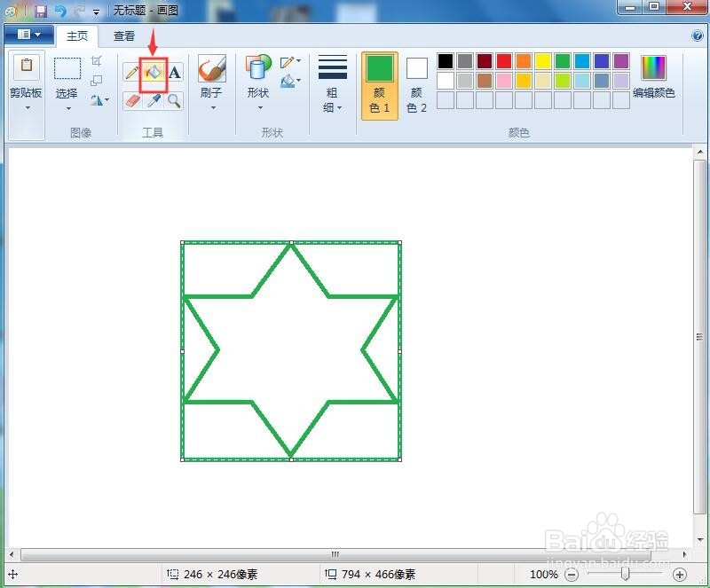Pick the yellow color swatch

(543, 61)
